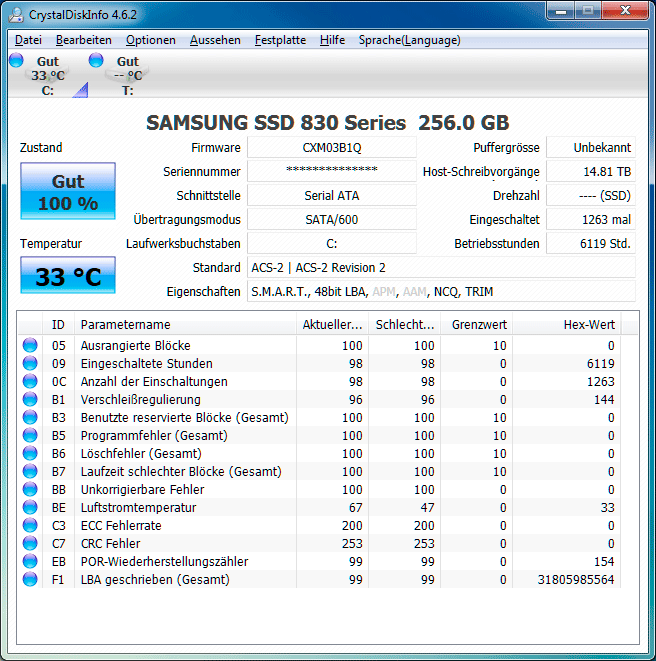Click SAMSUNG SSD 830 Series model title
Screen dimensions: 656x661
328,123
